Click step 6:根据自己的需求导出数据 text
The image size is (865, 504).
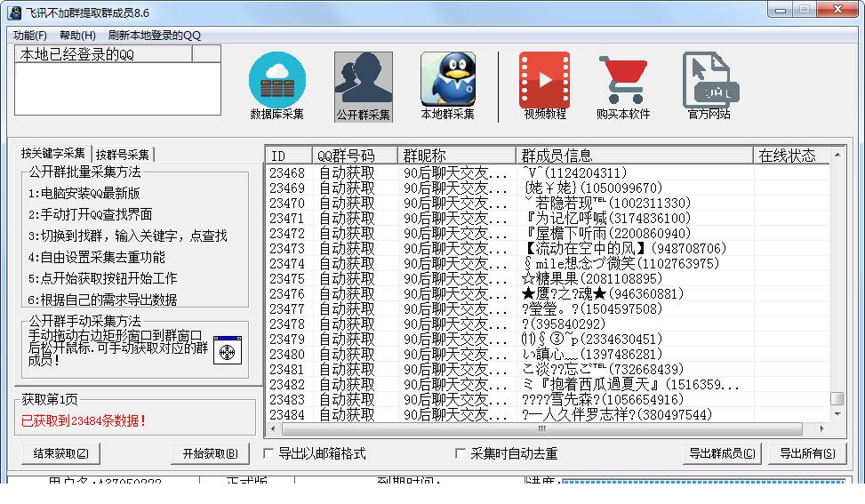click(102, 300)
